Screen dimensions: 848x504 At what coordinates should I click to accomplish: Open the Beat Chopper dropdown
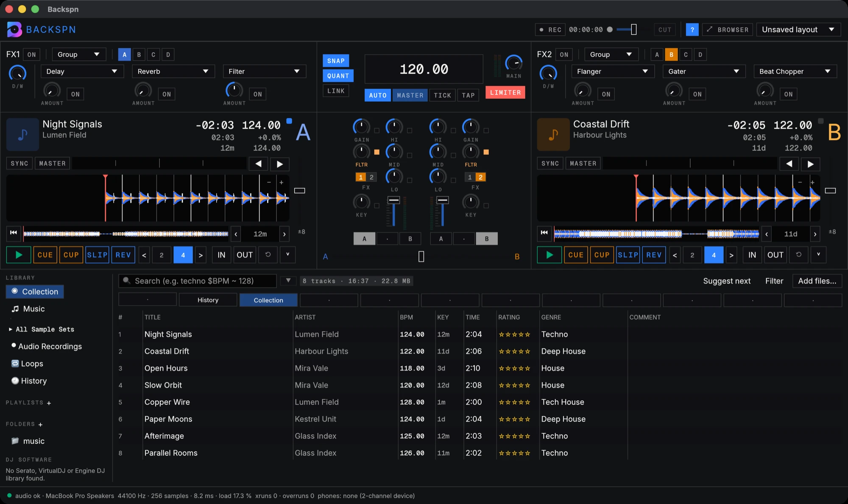[795, 71]
